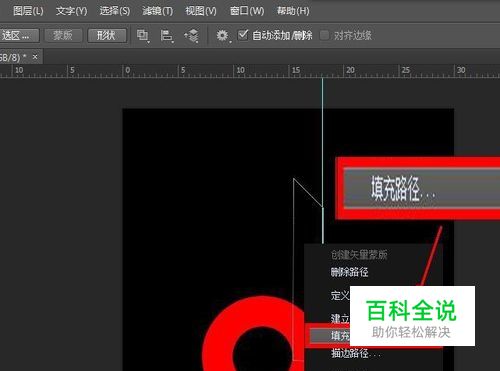The width and height of the screenshot is (500, 371).
Task: Open the path operations icon
Action: pyautogui.click(x=143, y=36)
